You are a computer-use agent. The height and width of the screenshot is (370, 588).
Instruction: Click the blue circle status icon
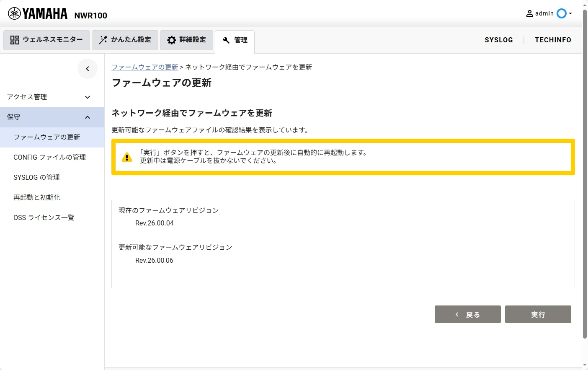(x=561, y=13)
